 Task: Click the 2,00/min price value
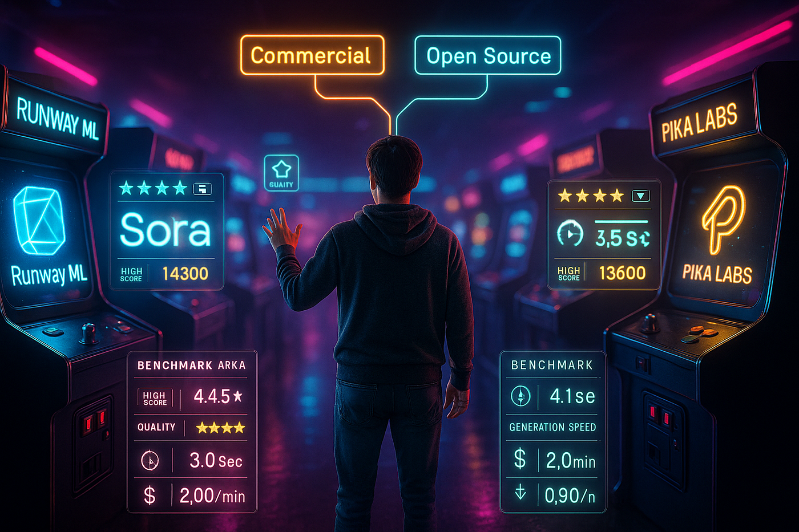212,496
